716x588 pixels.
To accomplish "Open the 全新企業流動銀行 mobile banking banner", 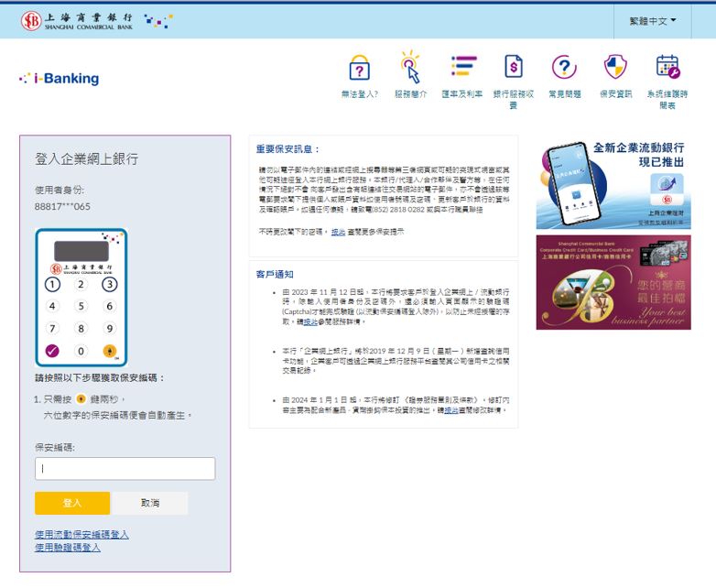I will click(613, 184).
